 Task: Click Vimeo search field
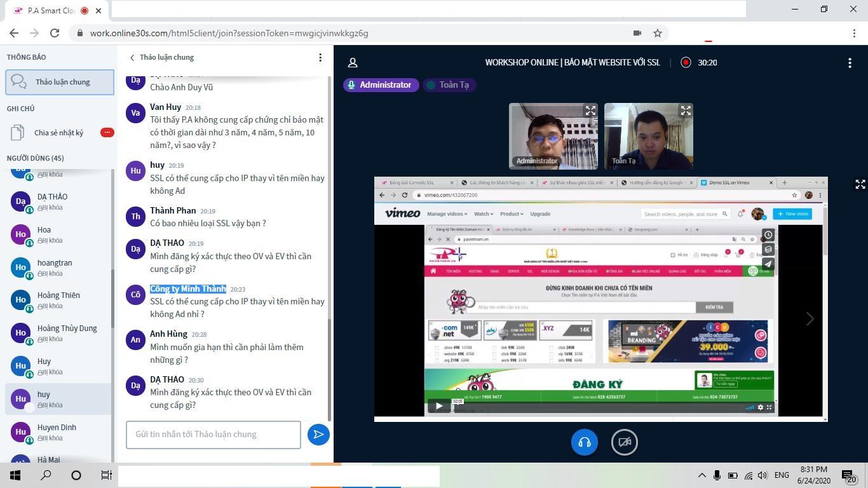tap(684, 214)
